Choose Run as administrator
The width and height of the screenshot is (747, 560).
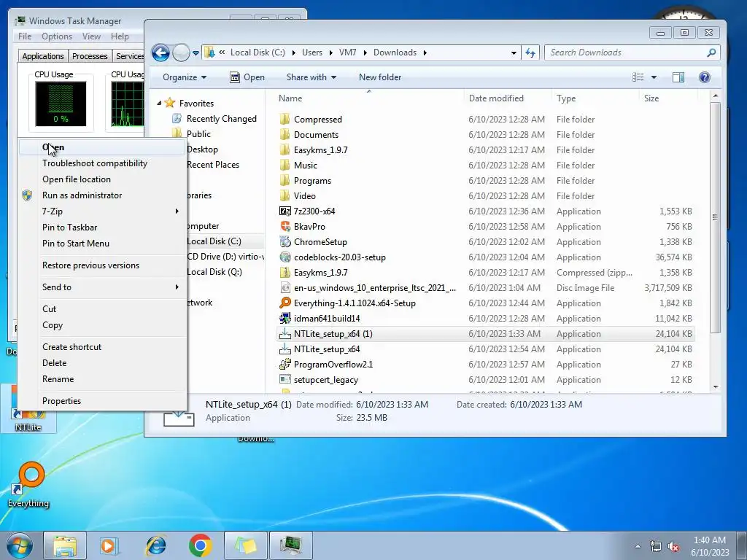[102, 195]
